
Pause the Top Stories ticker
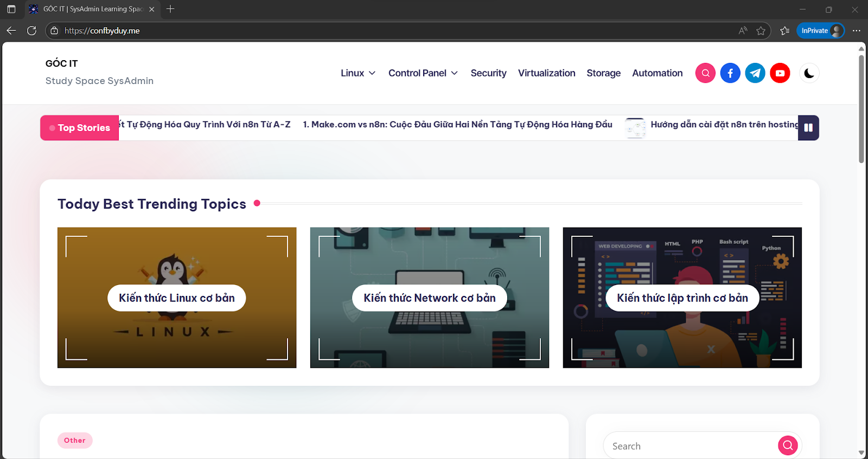click(808, 128)
